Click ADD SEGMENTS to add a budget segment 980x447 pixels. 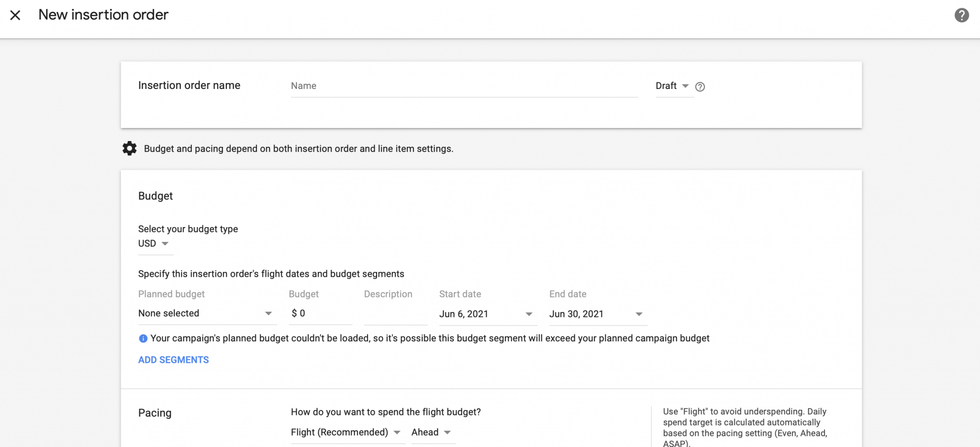point(173,360)
